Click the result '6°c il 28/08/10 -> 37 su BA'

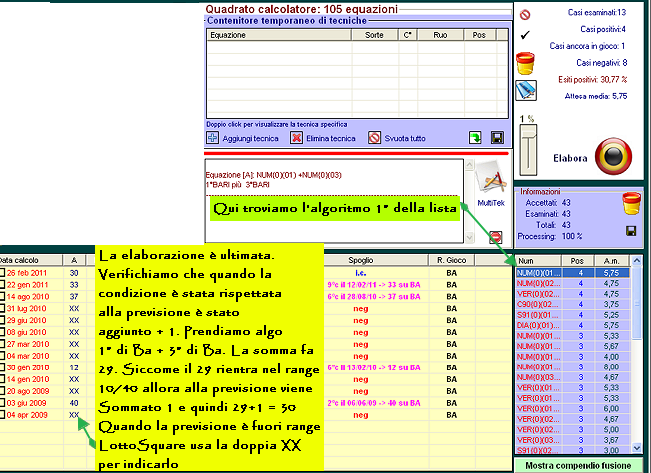(x=374, y=297)
